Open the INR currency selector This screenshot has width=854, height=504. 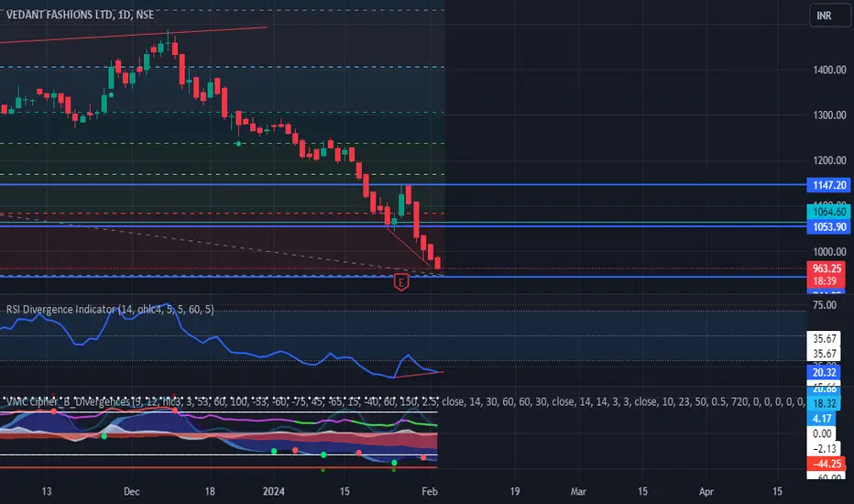tap(829, 16)
